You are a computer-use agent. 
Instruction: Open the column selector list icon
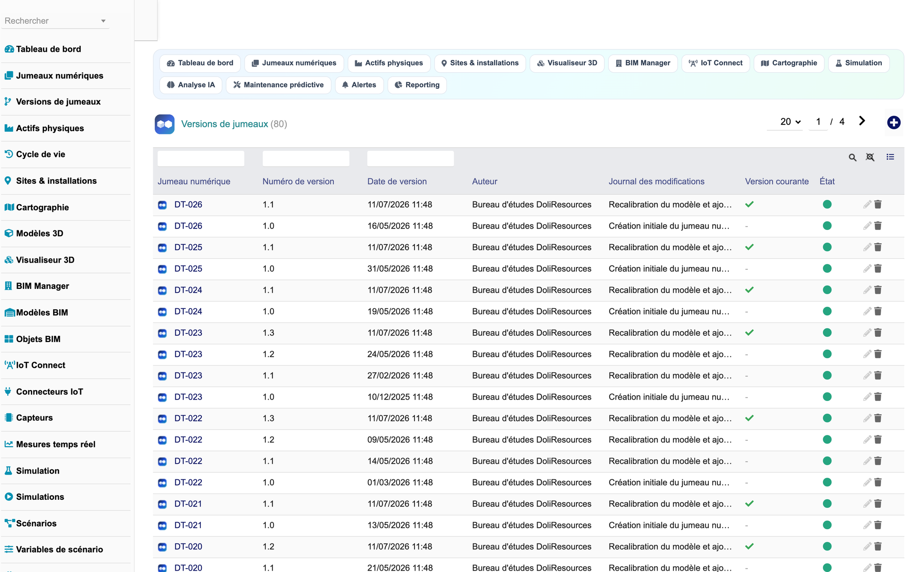tap(890, 157)
